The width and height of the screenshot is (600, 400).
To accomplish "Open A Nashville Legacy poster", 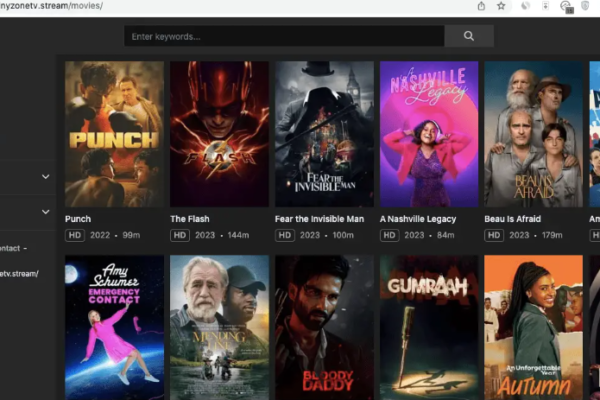I will pos(429,134).
